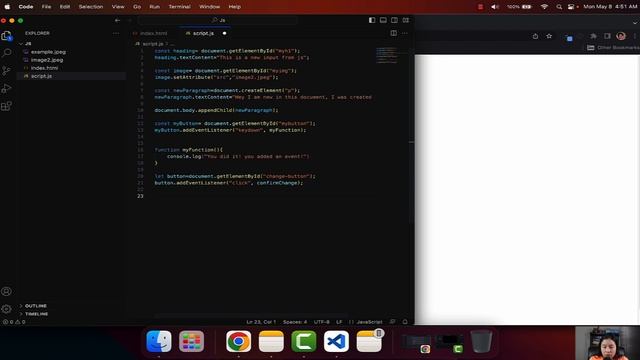Open the File menu
The image size is (640, 360).
click(x=46, y=7)
